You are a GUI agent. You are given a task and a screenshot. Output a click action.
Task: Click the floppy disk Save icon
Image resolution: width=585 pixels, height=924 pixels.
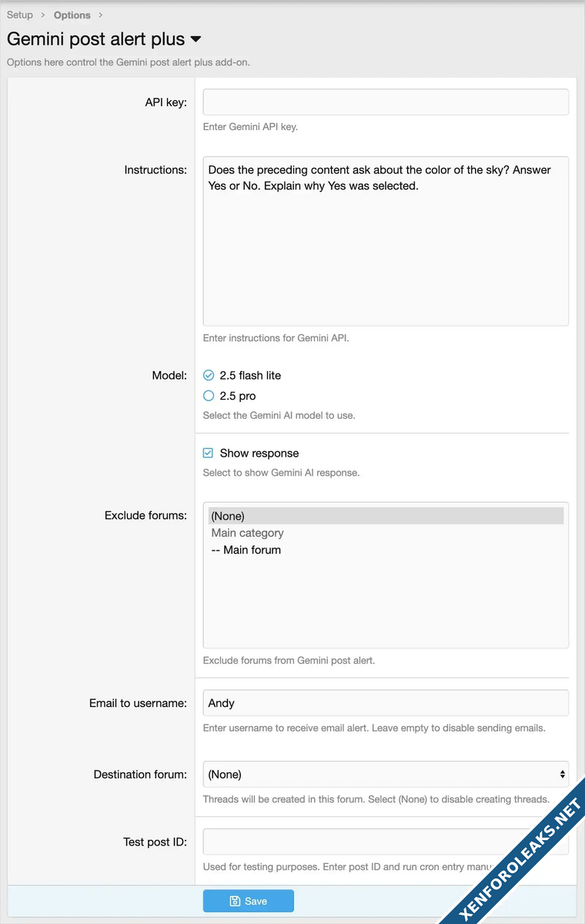235,901
